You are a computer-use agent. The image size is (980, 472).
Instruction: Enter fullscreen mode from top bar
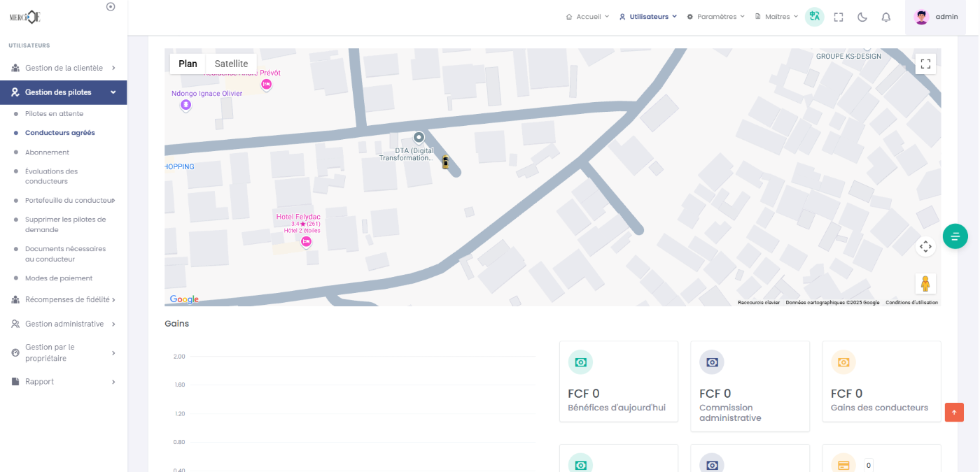(x=839, y=17)
